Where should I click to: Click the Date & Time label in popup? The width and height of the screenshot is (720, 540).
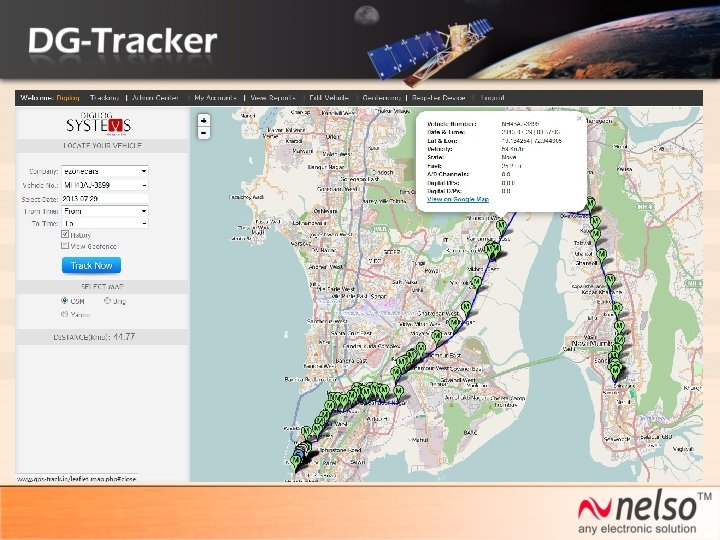[x=445, y=132]
